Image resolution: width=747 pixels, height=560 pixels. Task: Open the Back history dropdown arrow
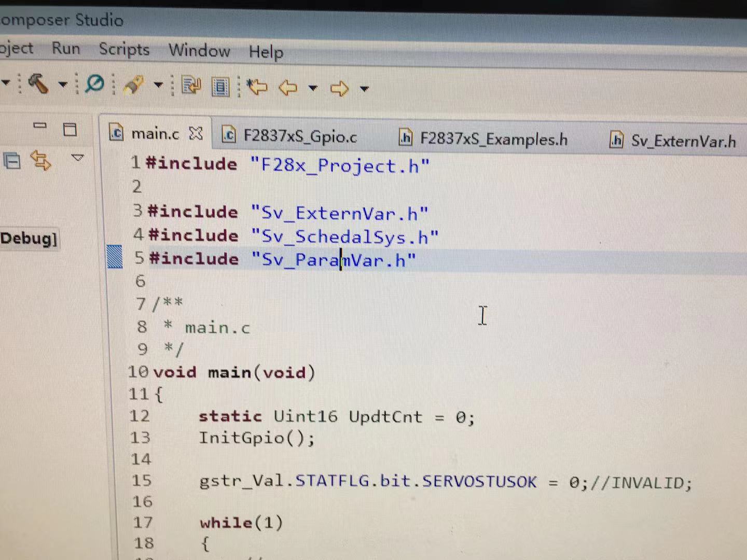tap(313, 88)
